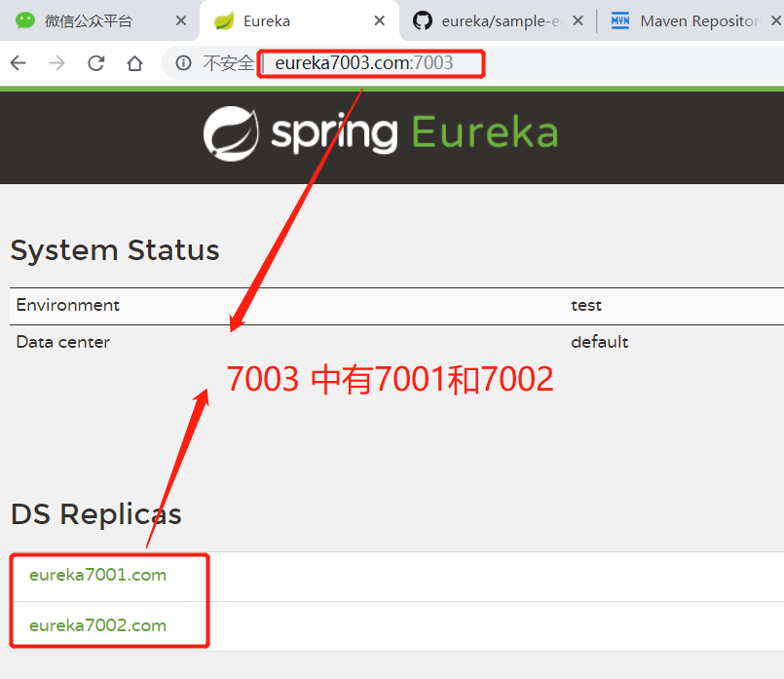Click the test environment value
Image resolution: width=784 pixels, height=679 pixels.
pyautogui.click(x=586, y=305)
